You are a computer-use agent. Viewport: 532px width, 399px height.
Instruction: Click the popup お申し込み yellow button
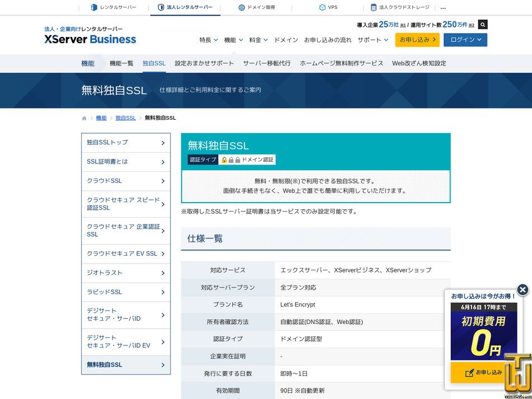click(x=484, y=373)
